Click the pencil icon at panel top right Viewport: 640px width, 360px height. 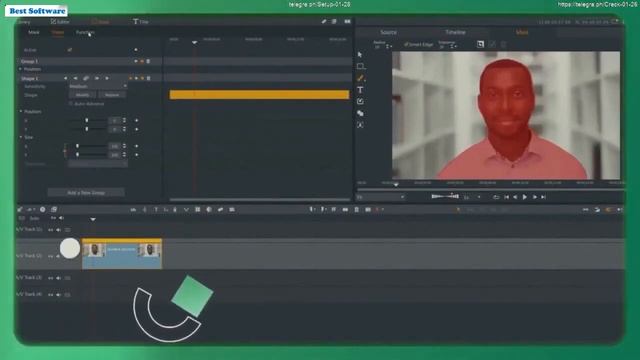pyautogui.click(x=324, y=21)
